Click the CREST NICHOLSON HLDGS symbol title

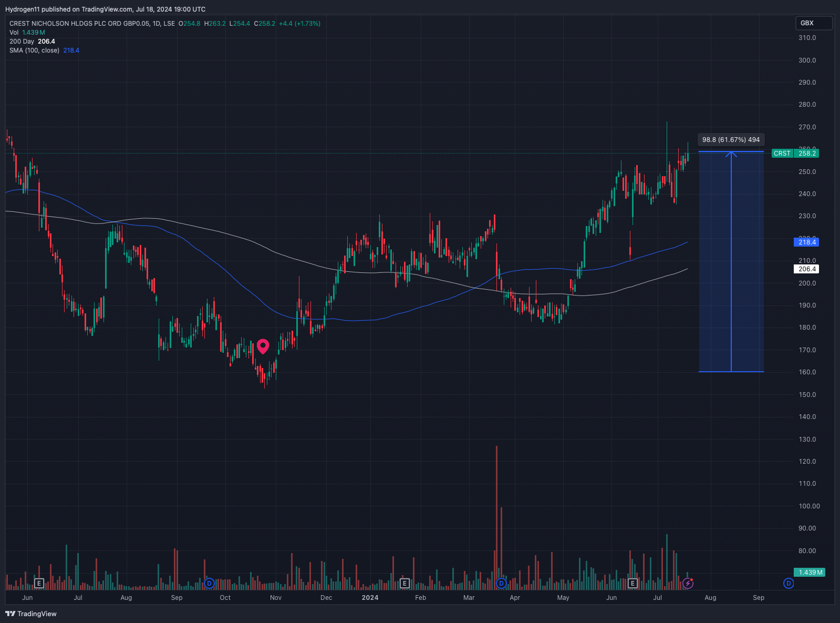(92, 24)
